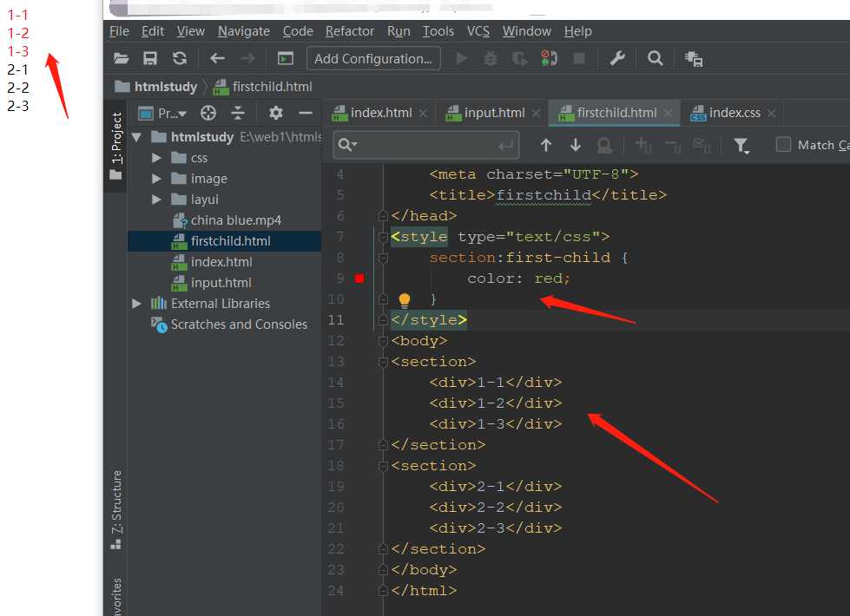Viewport: 850px width, 616px height.
Task: Select Scratches and Consoles item
Action: tap(239, 324)
